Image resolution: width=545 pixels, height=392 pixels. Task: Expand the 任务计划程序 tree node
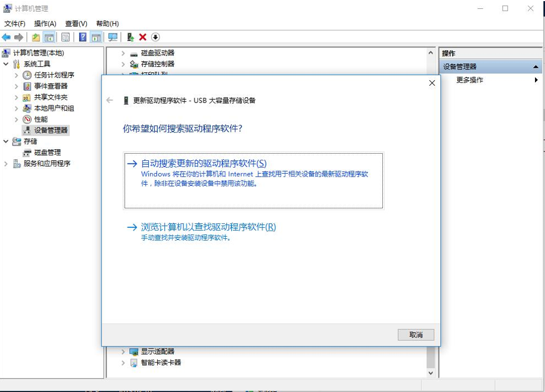[x=17, y=75]
